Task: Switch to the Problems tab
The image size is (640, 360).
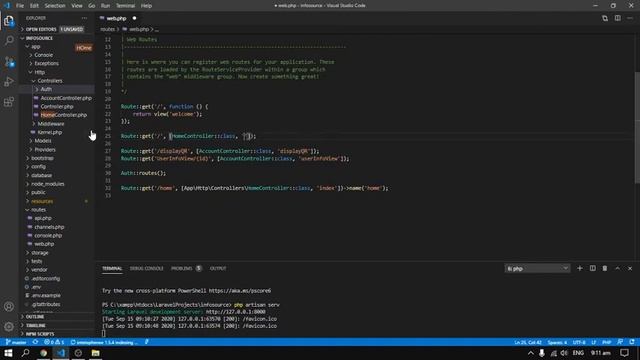Action: (x=187, y=268)
